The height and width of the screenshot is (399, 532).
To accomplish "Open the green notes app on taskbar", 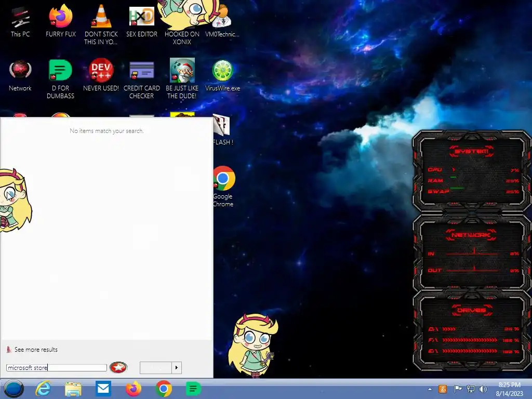I will pyautogui.click(x=193, y=389).
